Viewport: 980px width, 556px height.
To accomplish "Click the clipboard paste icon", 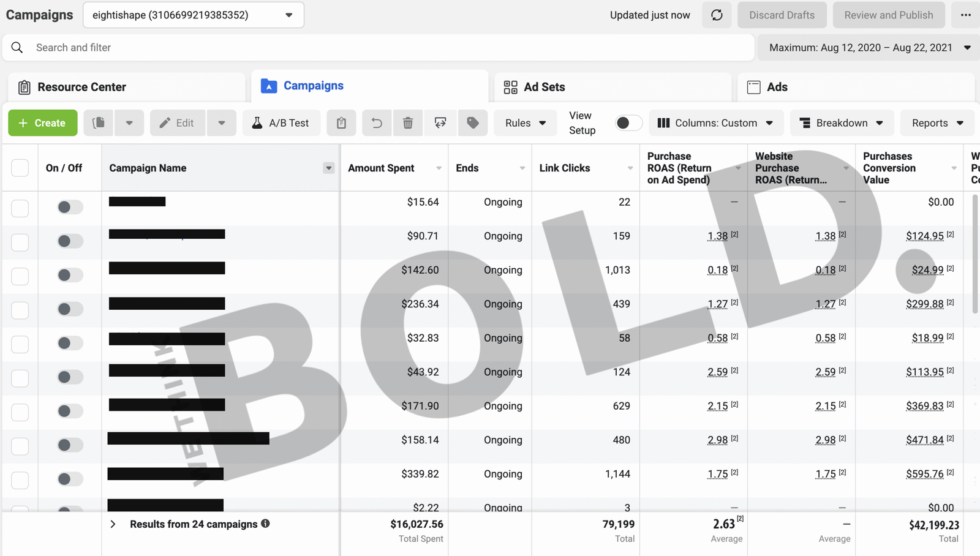I will tap(341, 123).
